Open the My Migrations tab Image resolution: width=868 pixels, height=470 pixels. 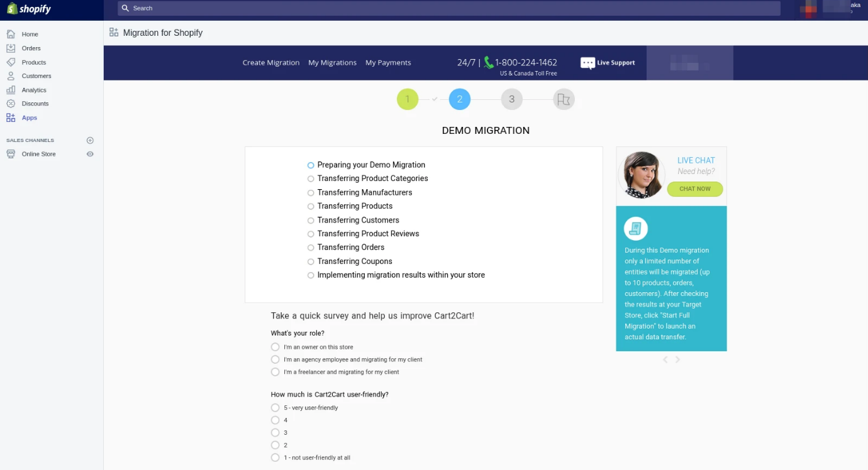click(332, 63)
